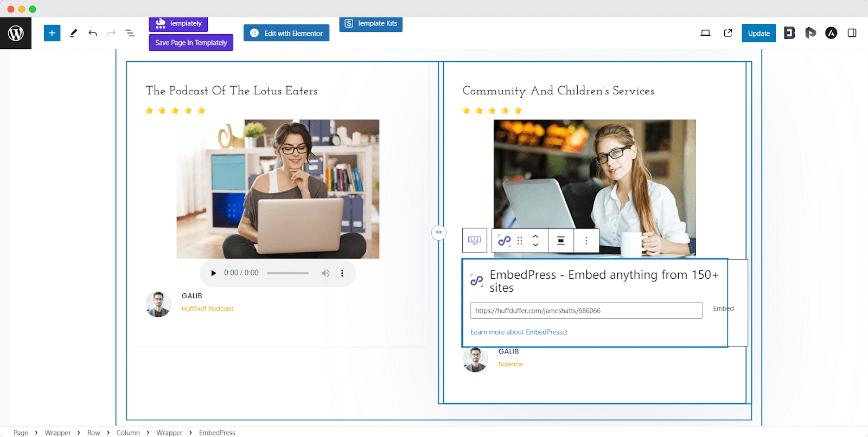The height and width of the screenshot is (437, 868).
Task: Redo the last change
Action: coord(111,33)
